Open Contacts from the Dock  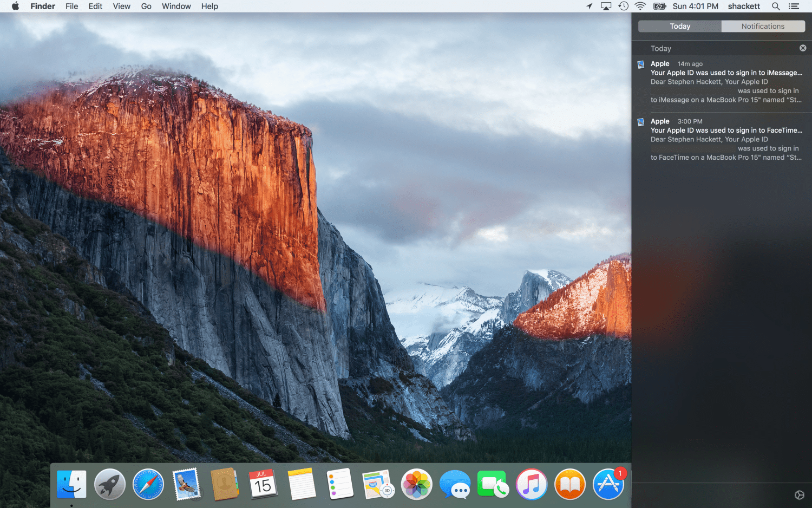(225, 484)
